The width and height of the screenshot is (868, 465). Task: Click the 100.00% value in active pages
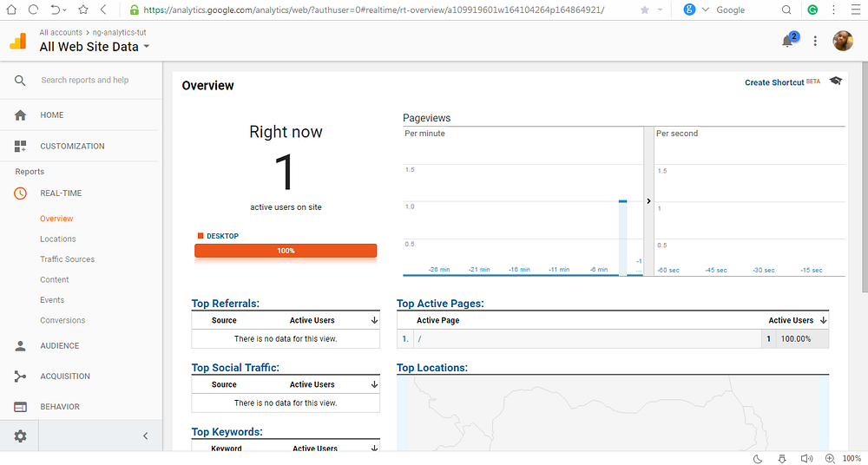coord(795,339)
